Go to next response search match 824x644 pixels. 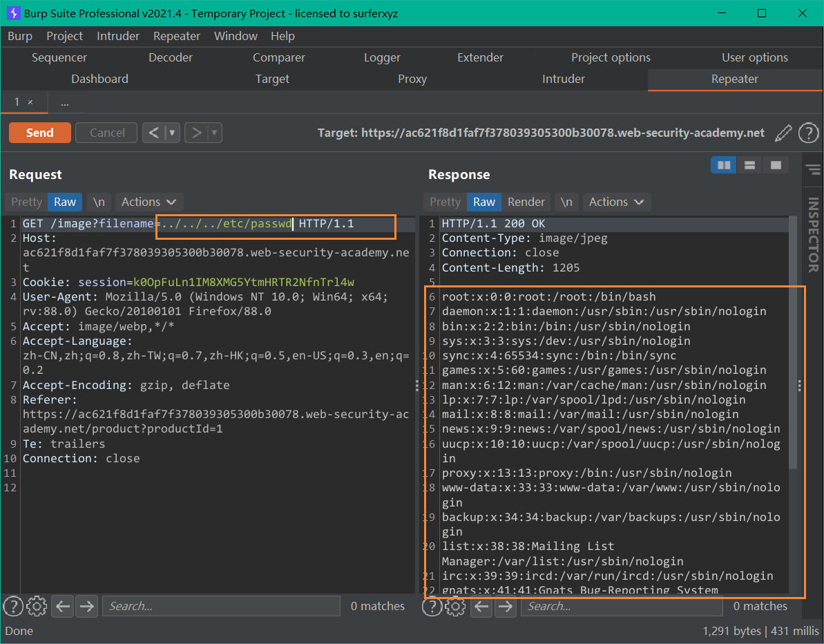click(505, 606)
